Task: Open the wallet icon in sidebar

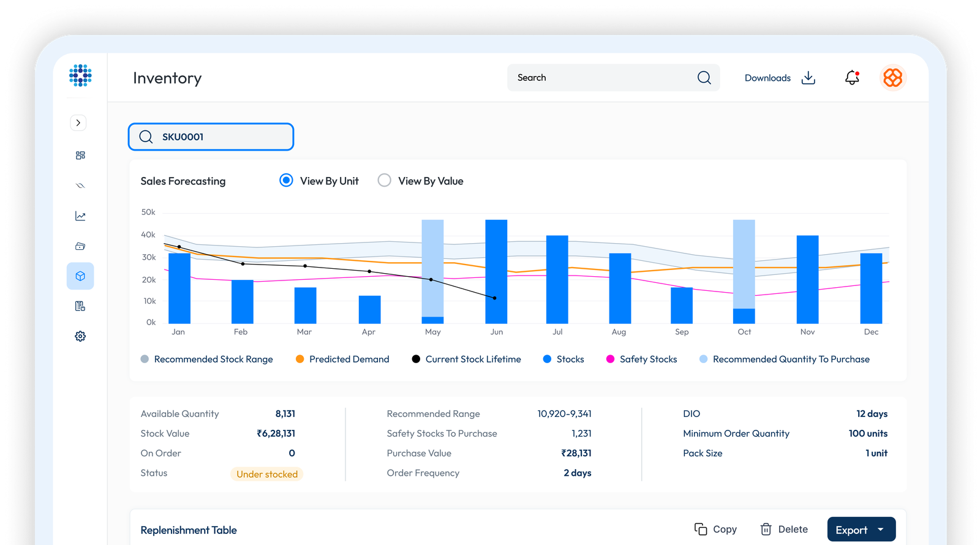Action: pyautogui.click(x=80, y=246)
